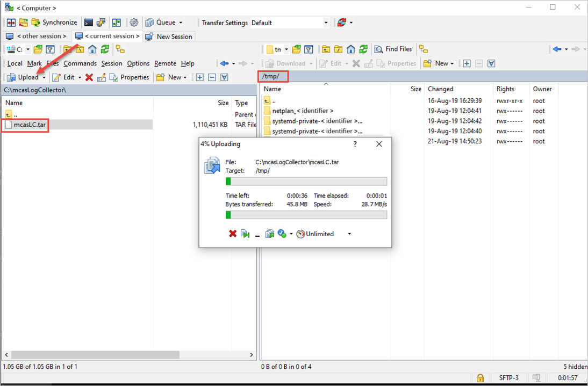
Task: Cancel the upload via red X icon
Action: coord(233,234)
